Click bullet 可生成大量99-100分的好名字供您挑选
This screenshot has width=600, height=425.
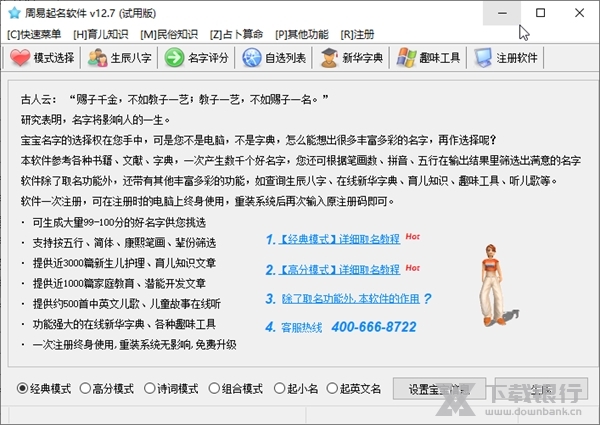coord(119,223)
